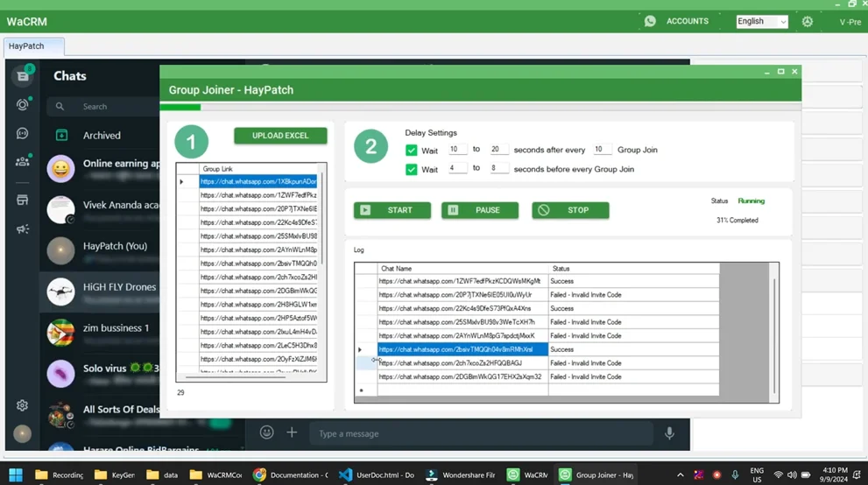Select log row for link 2bsivTMQQh04v8mRMhXnl
The image size is (868, 485).
click(462, 349)
